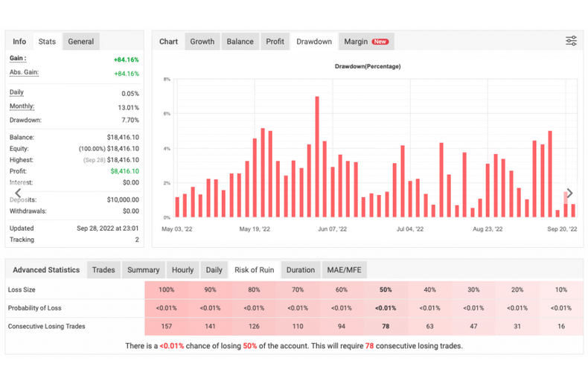This screenshot has height=384, width=588.
Task: Click the 110 consecutive losing trades value
Action: click(298, 326)
